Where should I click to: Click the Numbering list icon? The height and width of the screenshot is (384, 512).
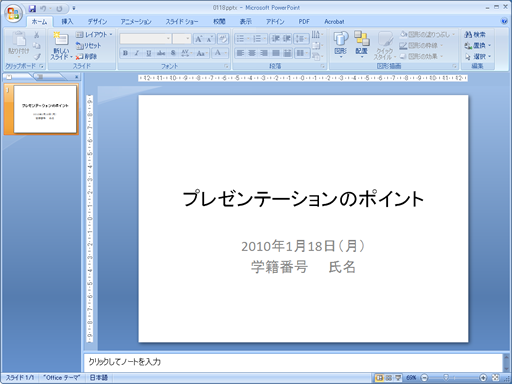pos(257,39)
